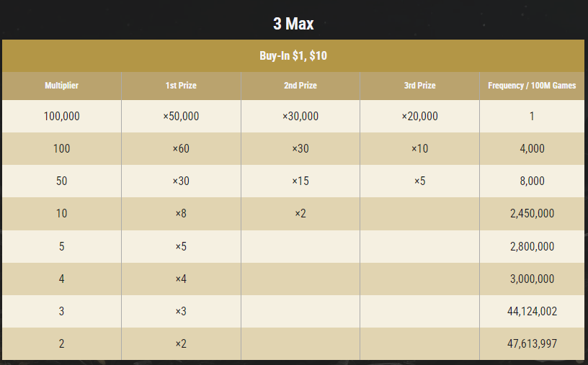
Task: Click the ×15 second prize cell
Action: [x=300, y=181]
